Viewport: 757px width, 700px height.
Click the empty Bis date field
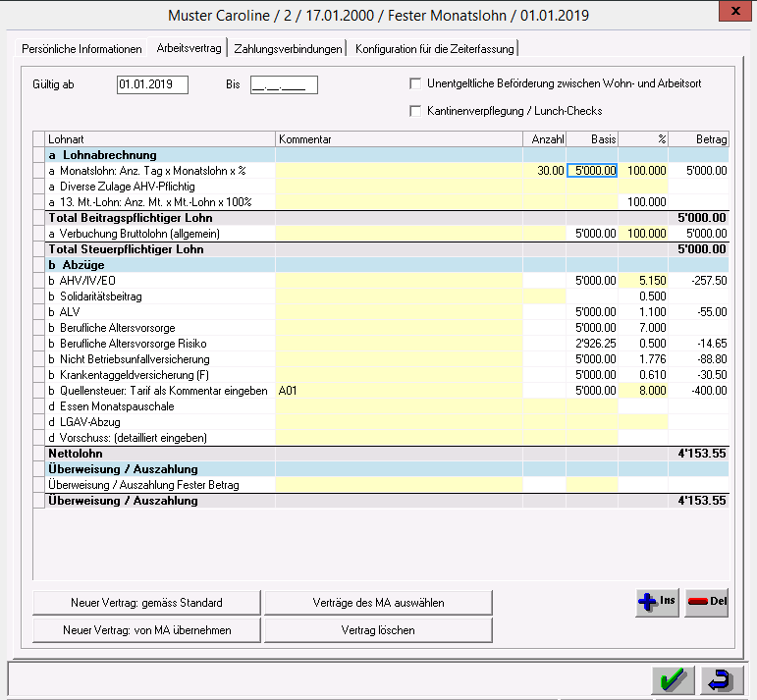tap(284, 84)
